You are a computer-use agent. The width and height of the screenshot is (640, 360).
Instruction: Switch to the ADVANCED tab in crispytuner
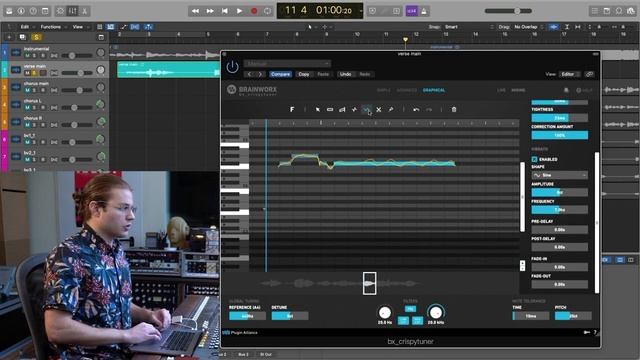(407, 90)
